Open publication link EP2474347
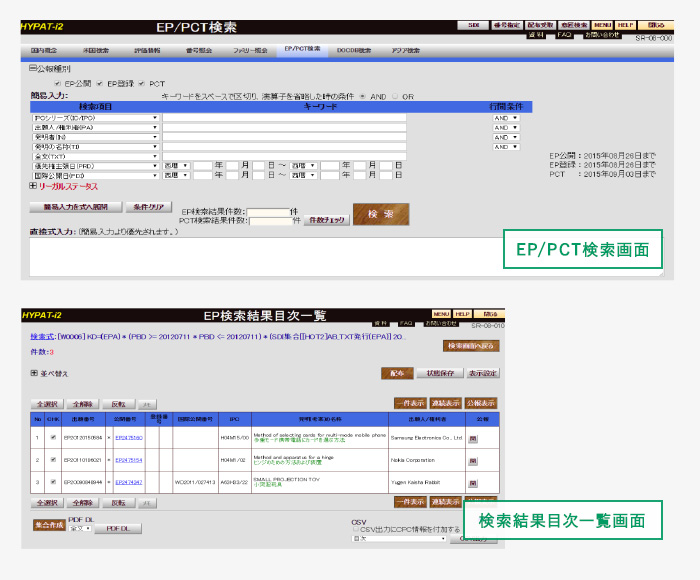 pos(129,483)
